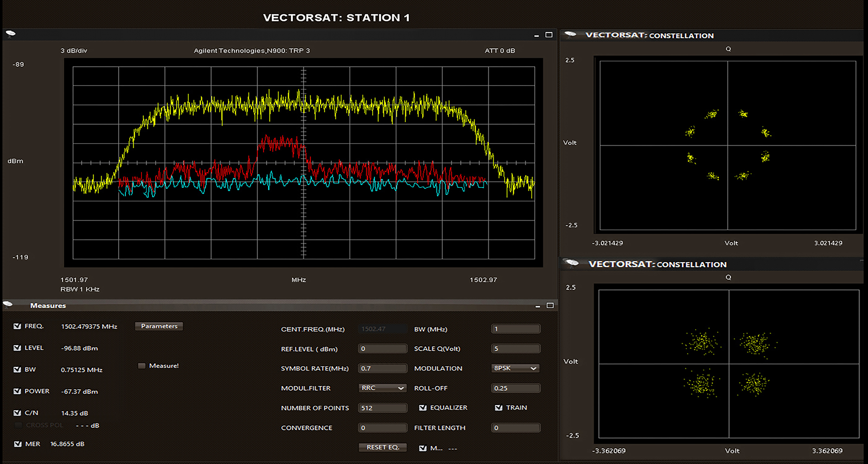Uncheck the POWER measurement checkbox
868x464 pixels.
coord(17,391)
